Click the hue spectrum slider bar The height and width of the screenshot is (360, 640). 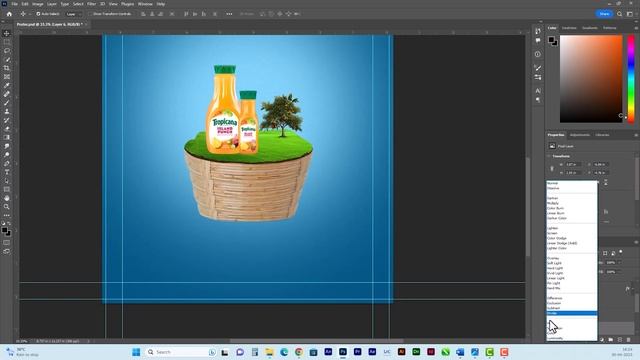[631, 78]
